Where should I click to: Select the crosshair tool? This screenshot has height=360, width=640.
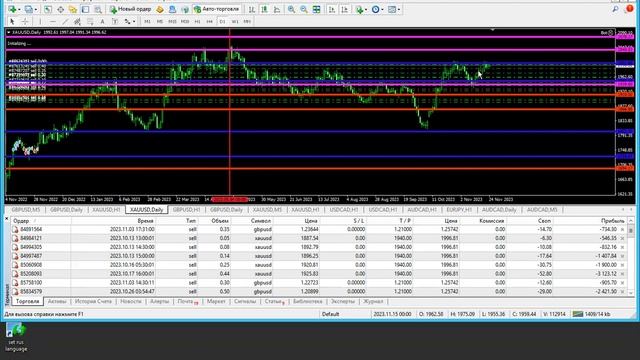25,21
